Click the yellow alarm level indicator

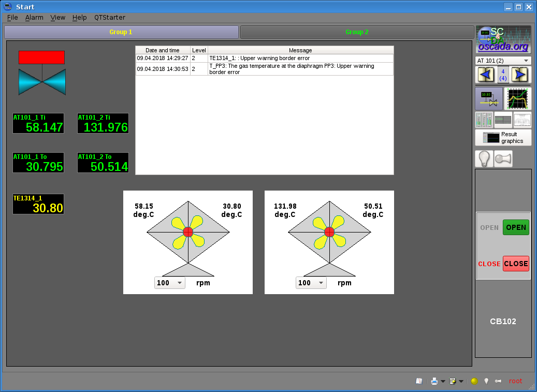pyautogui.click(x=474, y=381)
